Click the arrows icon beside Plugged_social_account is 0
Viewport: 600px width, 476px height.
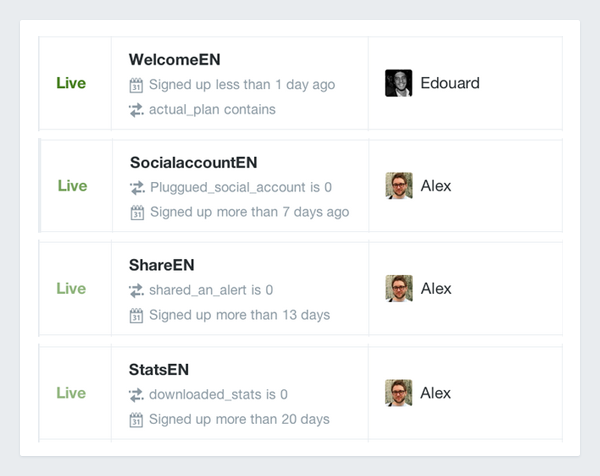[x=137, y=187]
